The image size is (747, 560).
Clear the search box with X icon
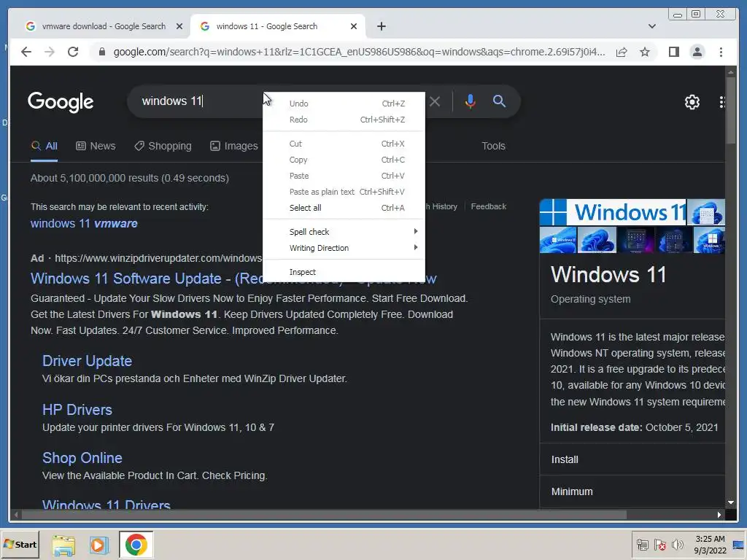click(435, 101)
